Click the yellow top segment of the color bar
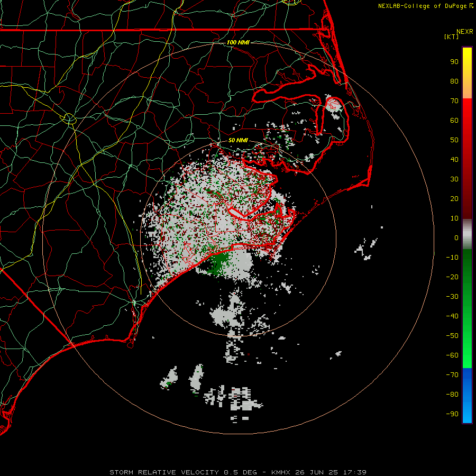476x476 pixels. point(467,73)
